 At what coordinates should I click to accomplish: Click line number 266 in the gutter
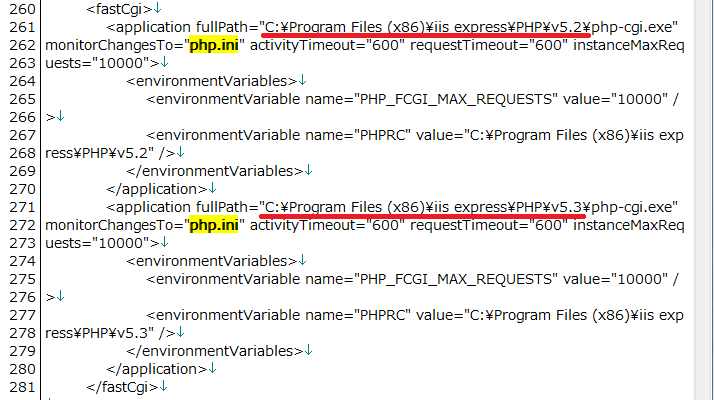click(x=19, y=116)
